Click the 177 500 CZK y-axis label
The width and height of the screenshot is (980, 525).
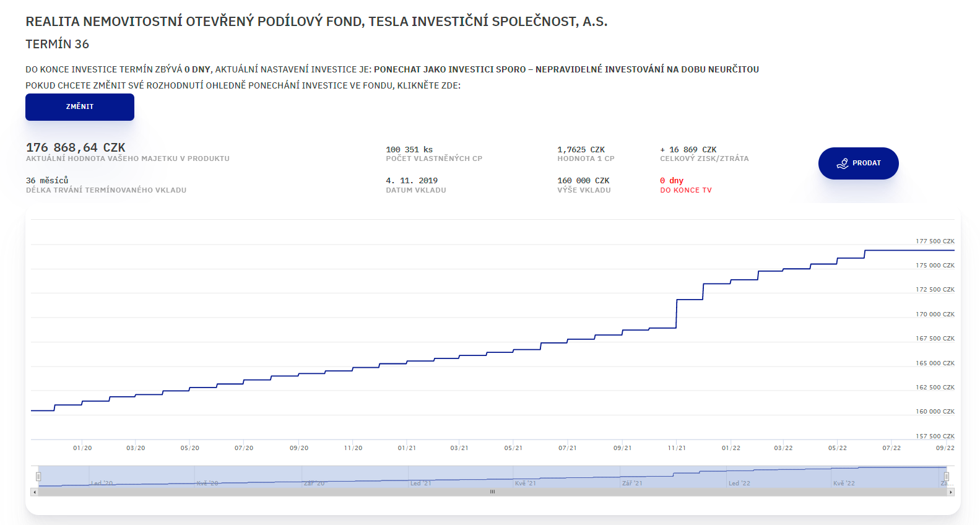point(935,241)
